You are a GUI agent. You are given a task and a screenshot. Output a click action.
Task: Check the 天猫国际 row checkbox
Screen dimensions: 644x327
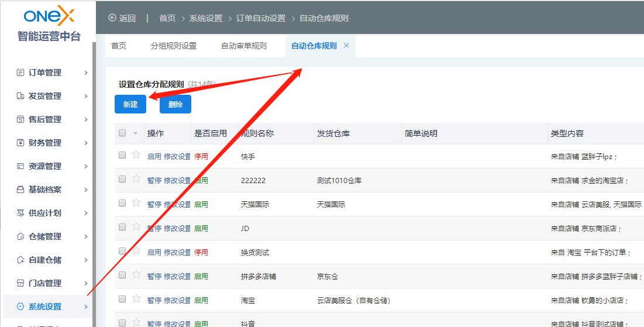(122, 203)
